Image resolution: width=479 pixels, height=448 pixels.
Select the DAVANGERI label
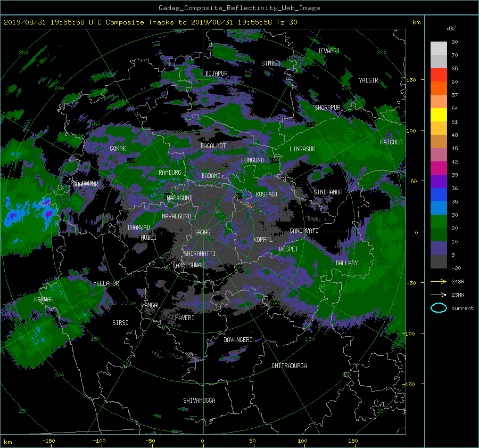click(238, 340)
